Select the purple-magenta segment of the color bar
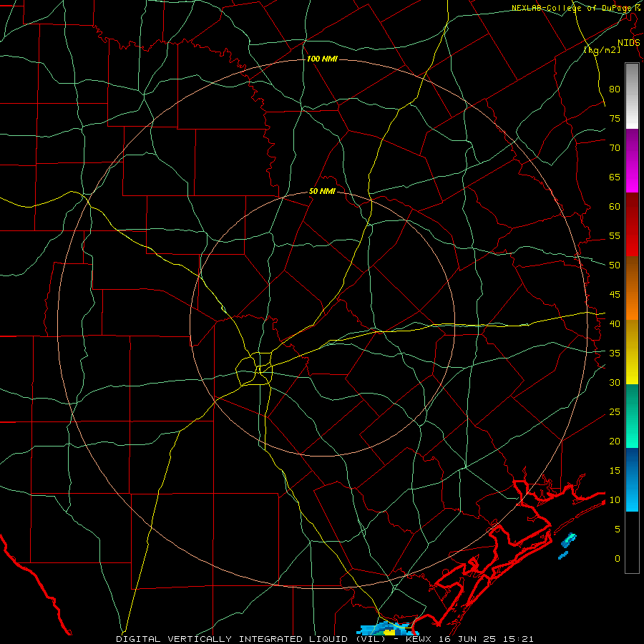 coord(632,161)
